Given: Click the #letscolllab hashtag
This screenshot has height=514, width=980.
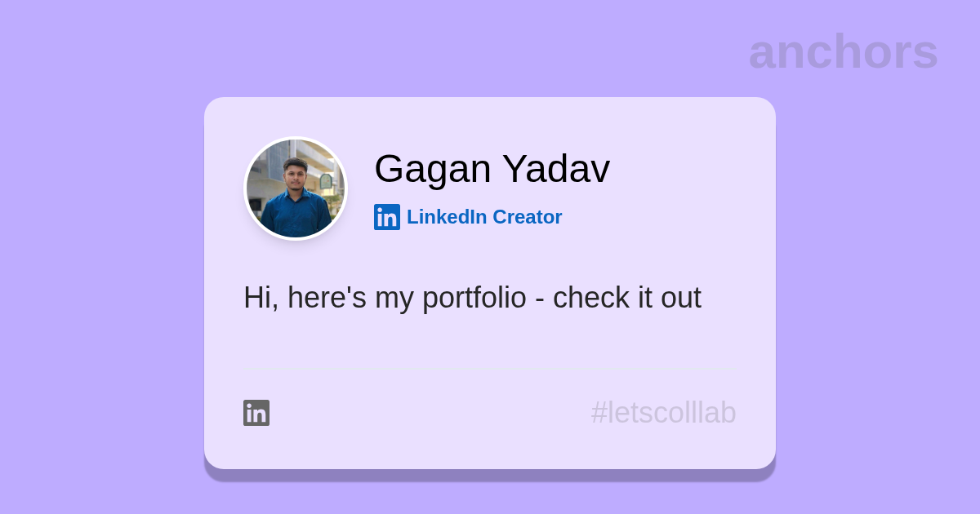Looking at the screenshot, I should pyautogui.click(x=663, y=413).
